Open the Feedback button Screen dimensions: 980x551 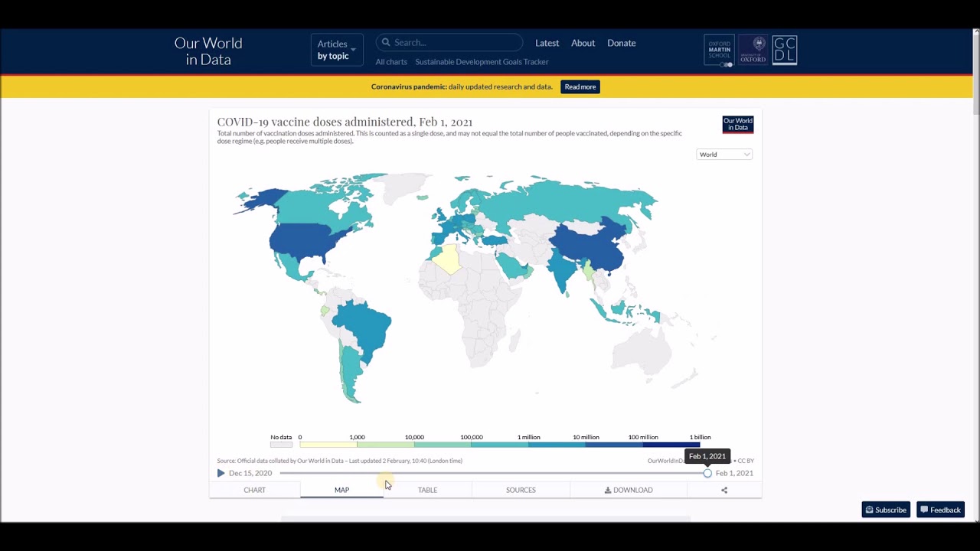[940, 510]
